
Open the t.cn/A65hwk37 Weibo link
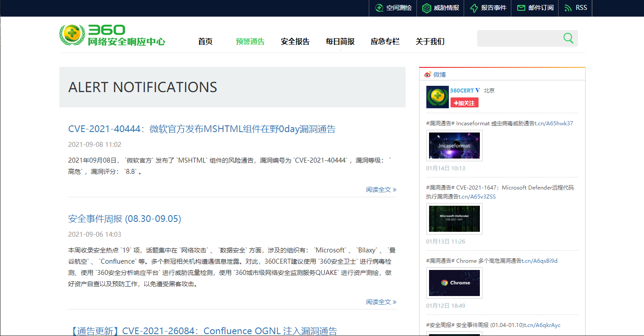[x=554, y=123]
